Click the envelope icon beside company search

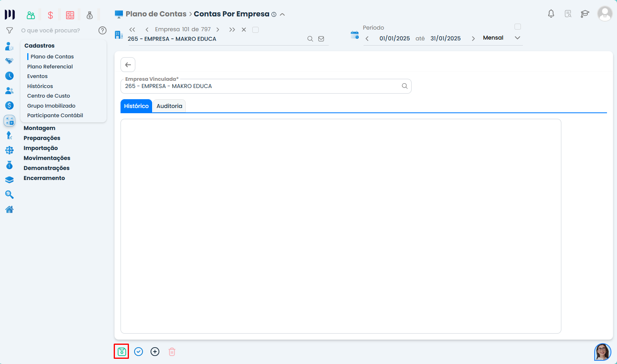point(321,39)
